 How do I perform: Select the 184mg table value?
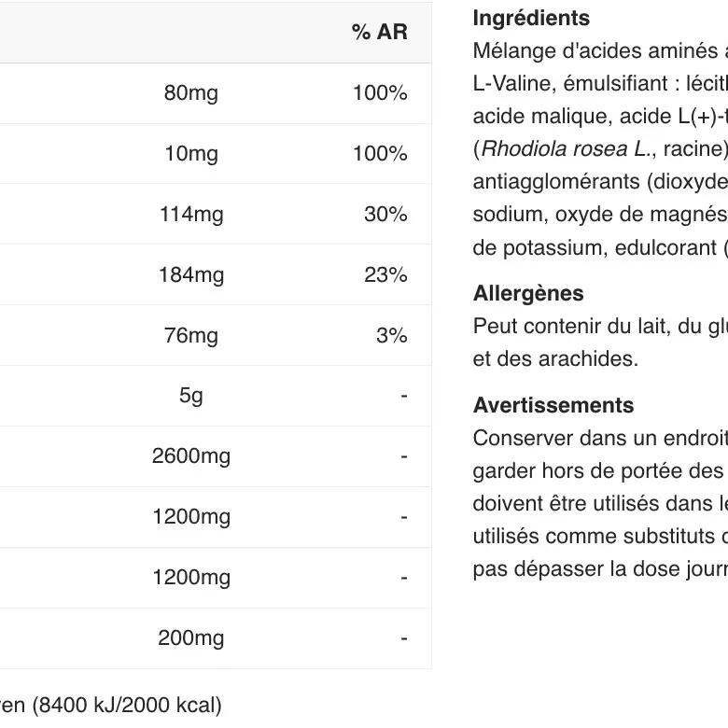tap(191, 275)
